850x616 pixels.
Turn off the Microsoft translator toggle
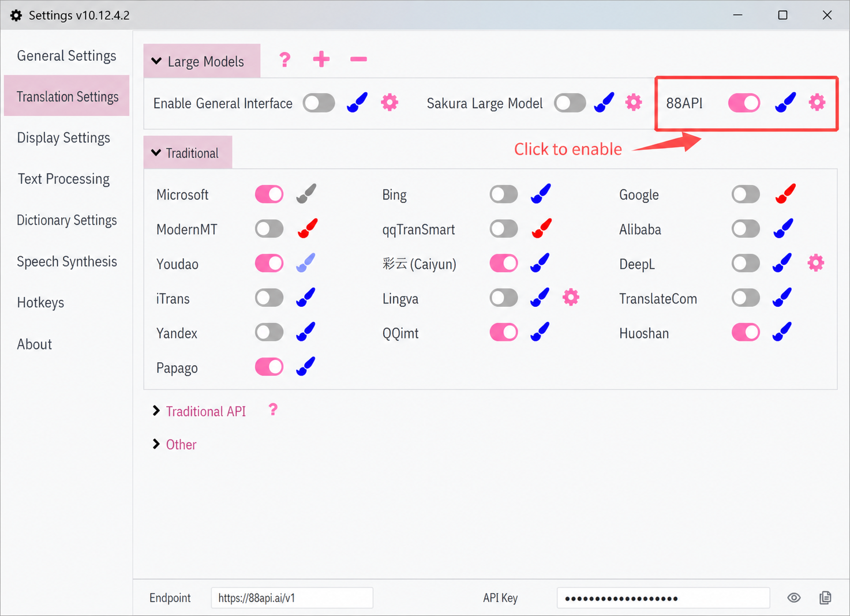point(269,194)
